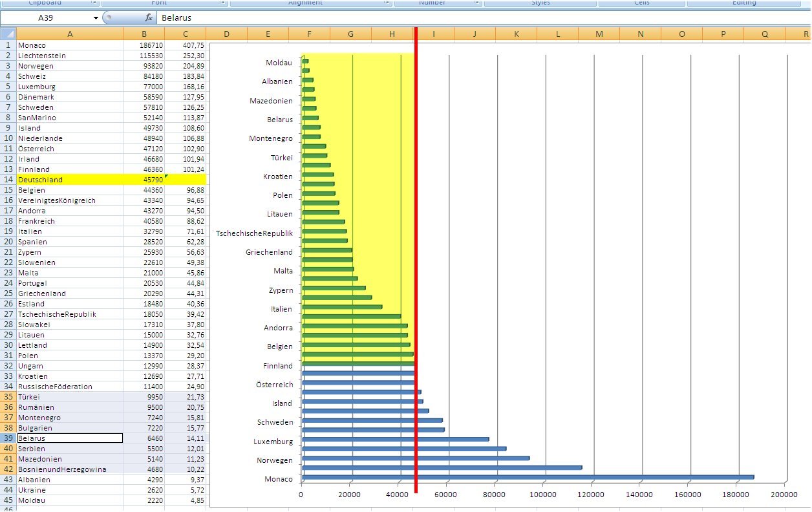Select column D header
Viewport: 812px width, 512px height.
click(x=226, y=34)
